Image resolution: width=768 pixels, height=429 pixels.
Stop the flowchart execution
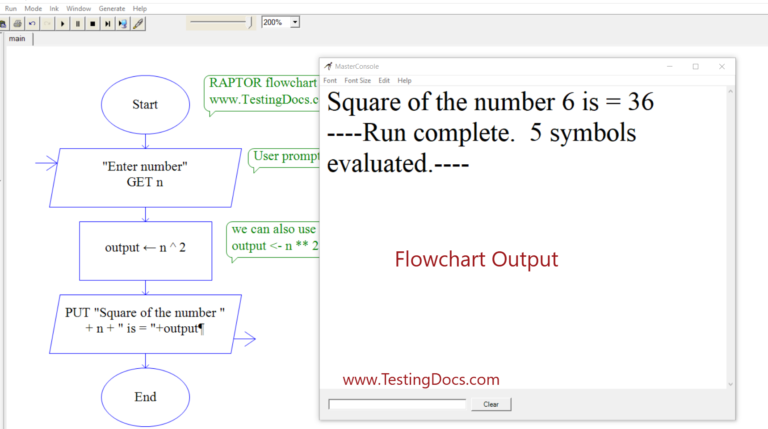[x=93, y=22]
